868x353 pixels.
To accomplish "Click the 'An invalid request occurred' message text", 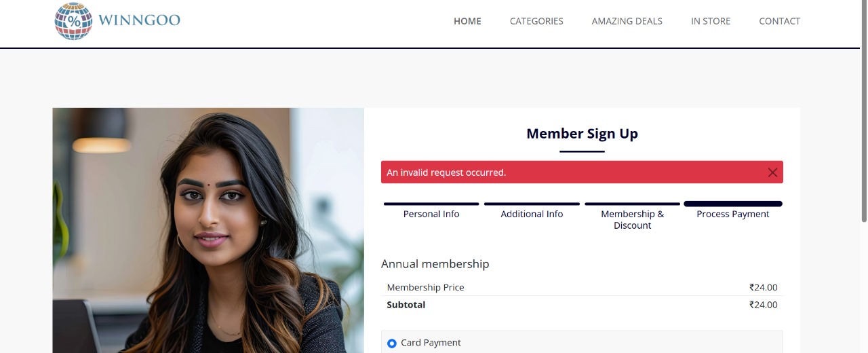I will click(446, 172).
